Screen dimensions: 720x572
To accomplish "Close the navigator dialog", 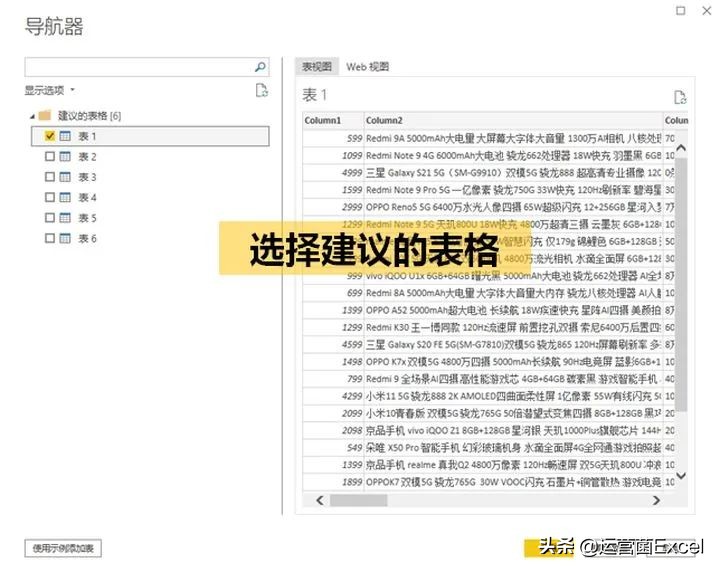I will coord(707,10).
